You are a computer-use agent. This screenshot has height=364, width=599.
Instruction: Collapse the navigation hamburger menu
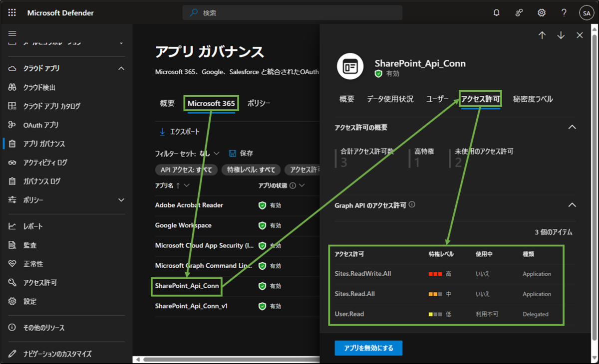(12, 33)
